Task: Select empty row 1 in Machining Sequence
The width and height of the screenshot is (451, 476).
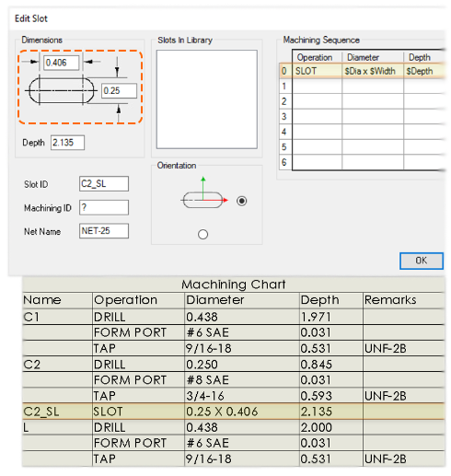Action: 362,87
